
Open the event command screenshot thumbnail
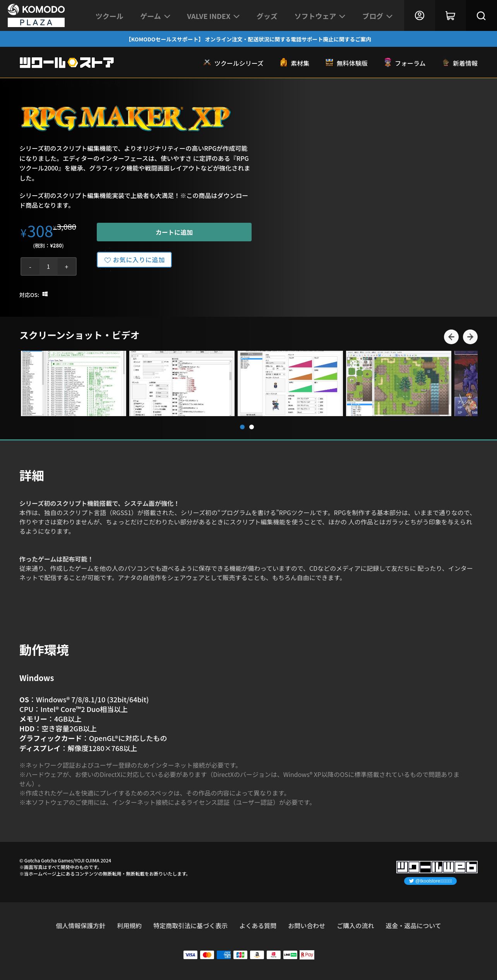tap(182, 384)
